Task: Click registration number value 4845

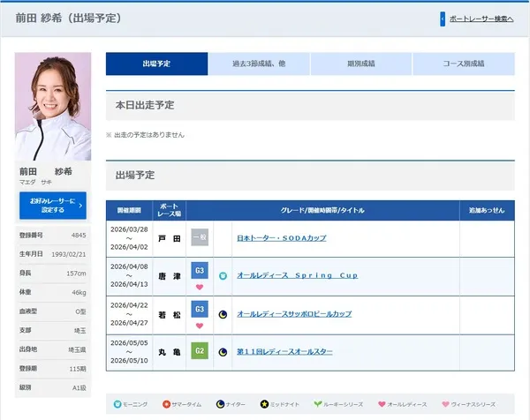Action: coord(79,235)
